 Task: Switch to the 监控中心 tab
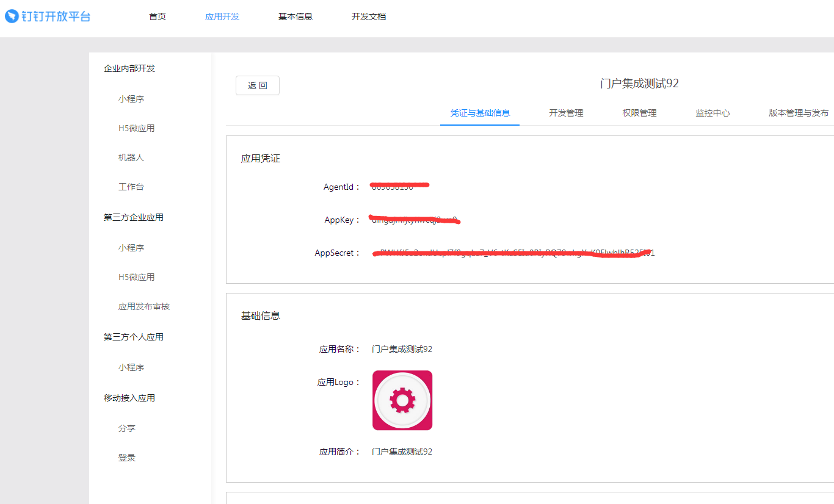tap(713, 113)
